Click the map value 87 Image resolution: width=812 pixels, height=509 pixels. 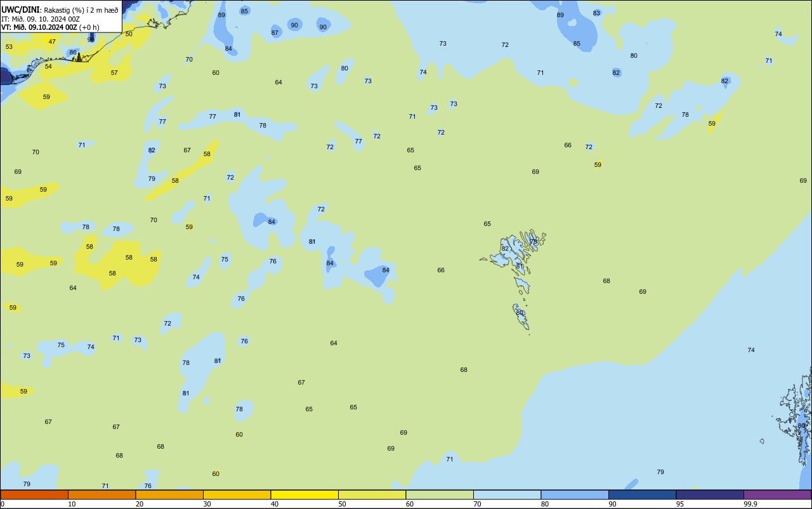(275, 32)
